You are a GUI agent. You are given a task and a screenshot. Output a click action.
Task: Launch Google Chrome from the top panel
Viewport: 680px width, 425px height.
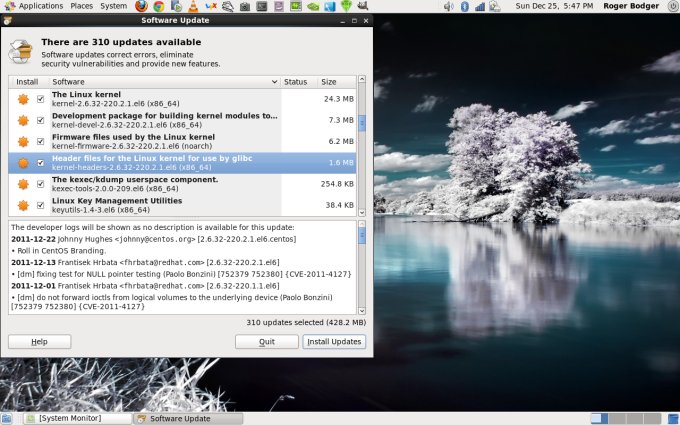point(159,6)
